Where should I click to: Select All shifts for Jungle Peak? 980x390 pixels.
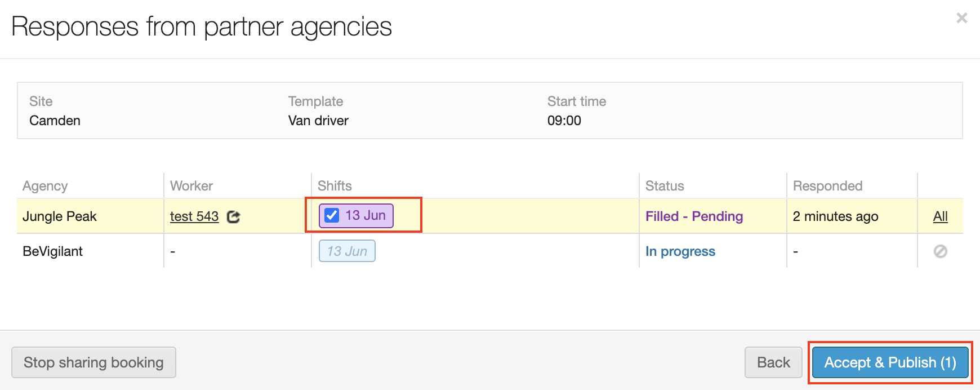[940, 216]
